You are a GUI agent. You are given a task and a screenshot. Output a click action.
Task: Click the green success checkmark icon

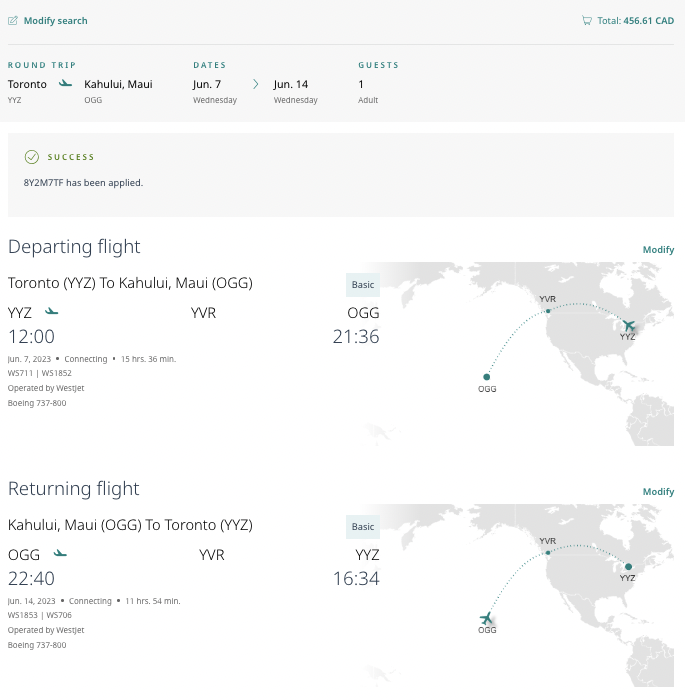coord(32,157)
